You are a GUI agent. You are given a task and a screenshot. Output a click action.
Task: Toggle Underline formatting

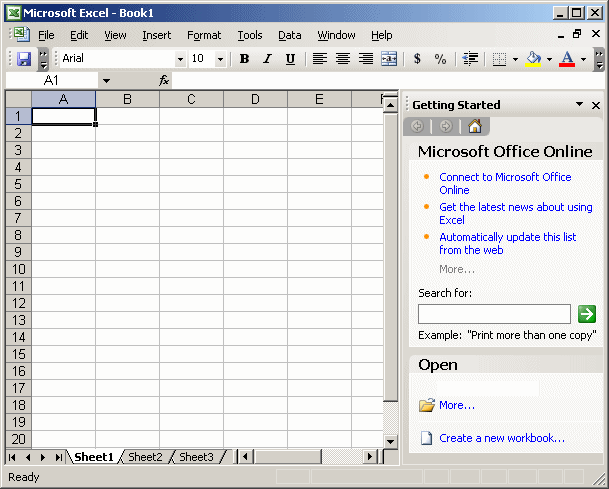pos(290,59)
